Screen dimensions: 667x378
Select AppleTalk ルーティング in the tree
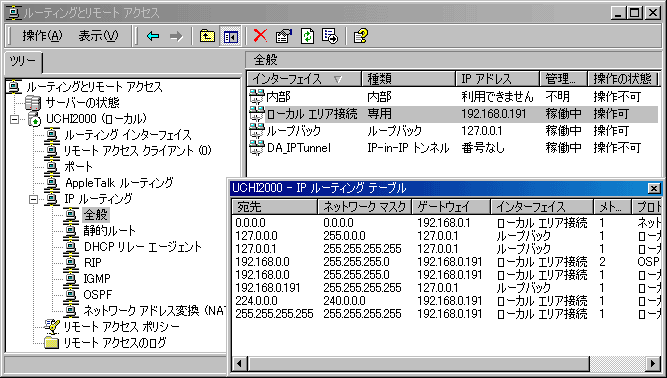[x=119, y=183]
